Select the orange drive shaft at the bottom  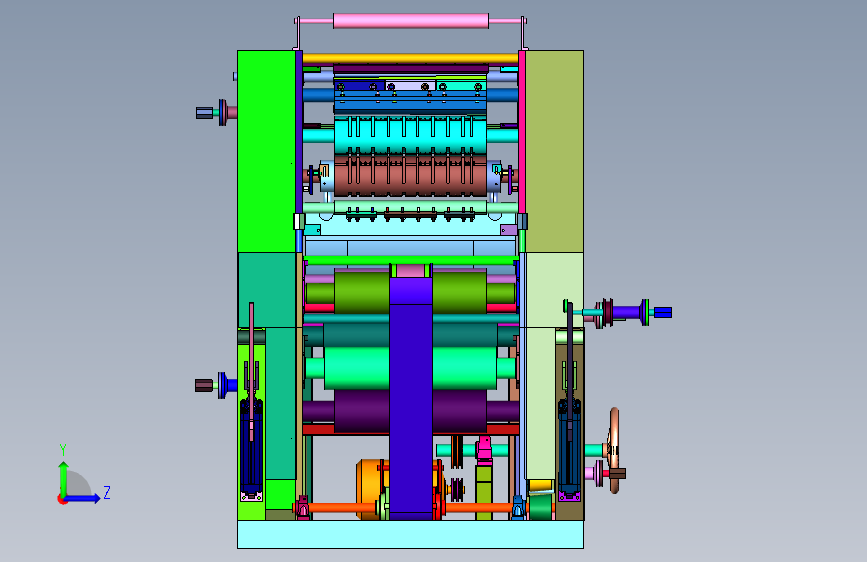[343, 507]
